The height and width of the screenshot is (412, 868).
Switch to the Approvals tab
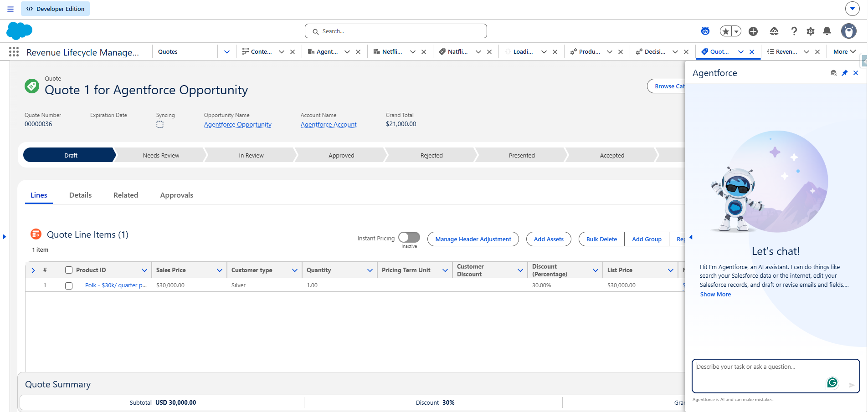pos(177,195)
